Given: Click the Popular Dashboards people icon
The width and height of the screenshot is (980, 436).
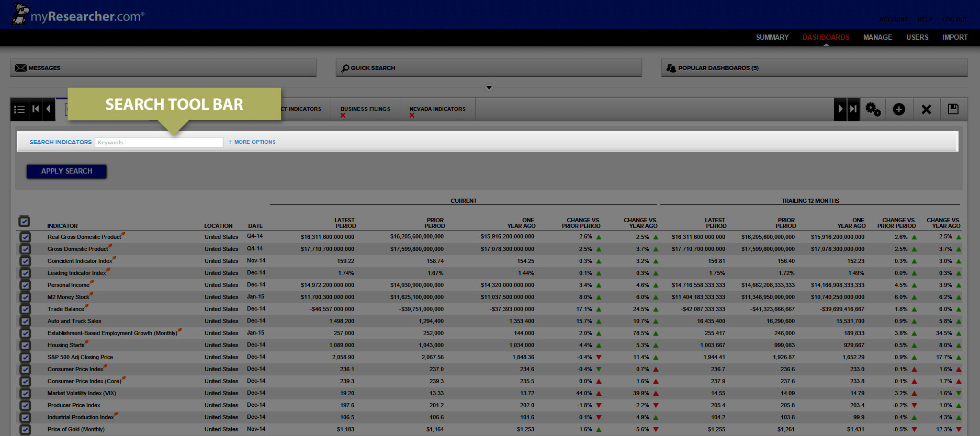Looking at the screenshot, I should 671,68.
